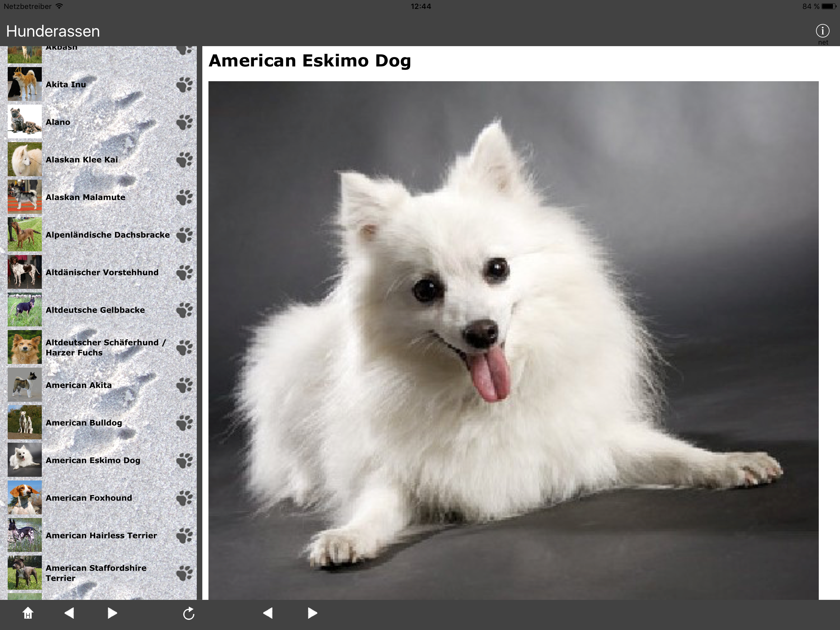Viewport: 840px width, 630px height.
Task: Go to next breed detail page arrow
Action: (312, 613)
